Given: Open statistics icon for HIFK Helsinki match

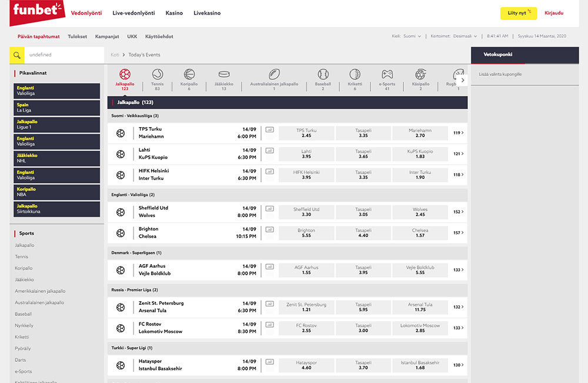Looking at the screenshot, I should click(x=270, y=172).
